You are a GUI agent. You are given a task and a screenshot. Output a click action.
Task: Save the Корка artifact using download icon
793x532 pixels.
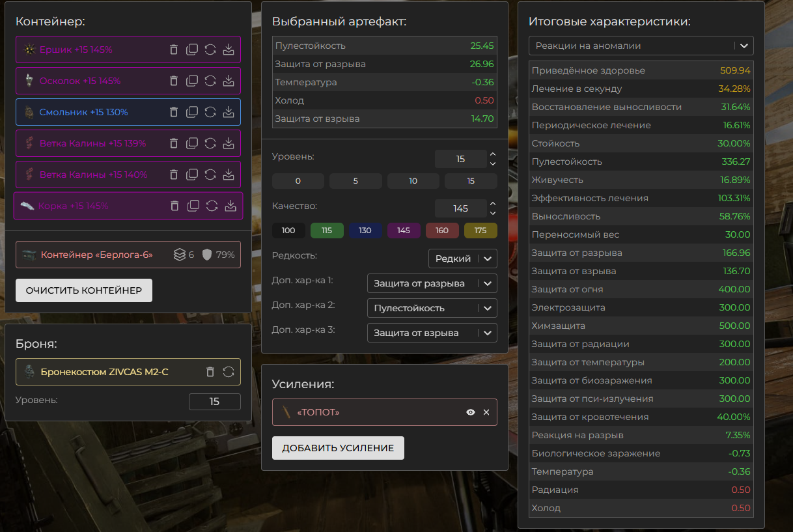[230, 206]
